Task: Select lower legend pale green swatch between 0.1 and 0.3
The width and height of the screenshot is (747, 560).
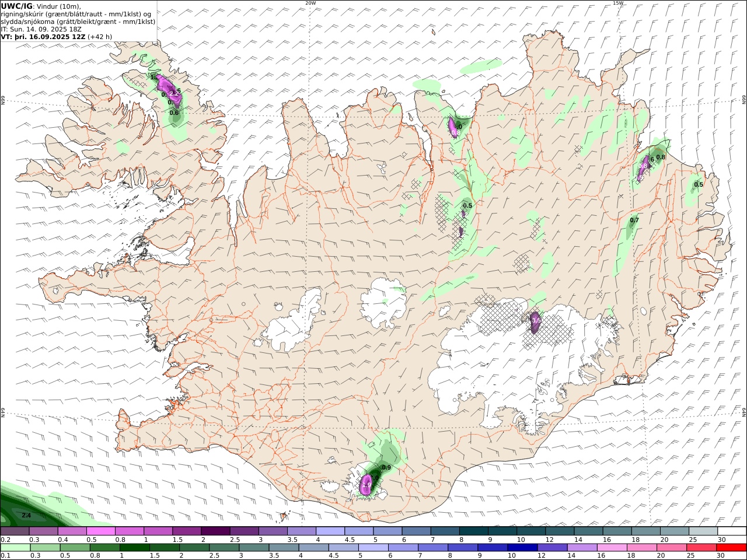Action: 15,548
